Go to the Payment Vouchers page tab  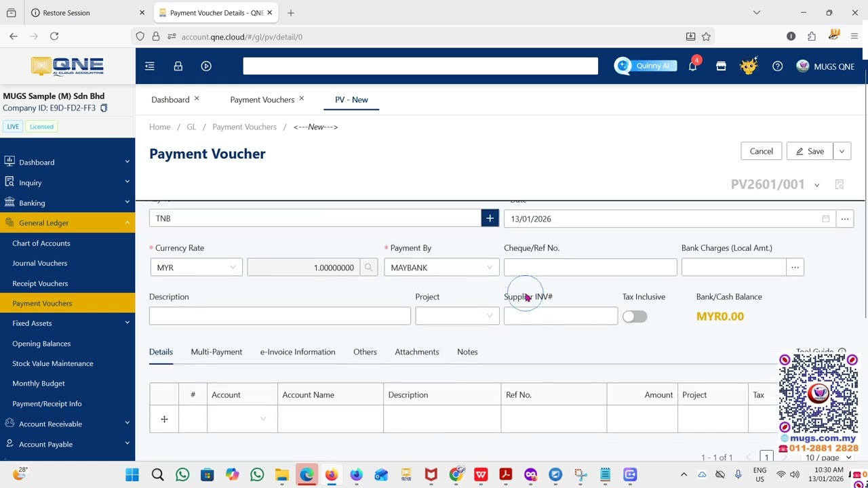pos(262,100)
